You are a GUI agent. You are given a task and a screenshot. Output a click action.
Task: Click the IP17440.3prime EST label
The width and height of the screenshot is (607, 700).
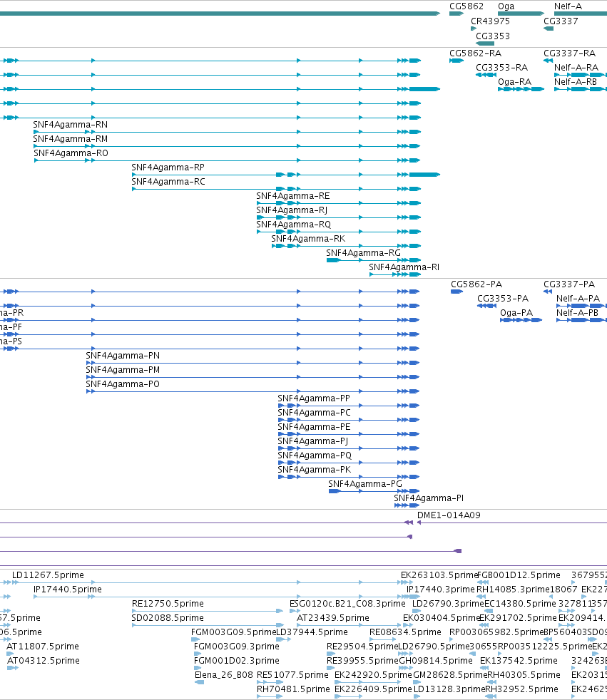[x=440, y=590]
